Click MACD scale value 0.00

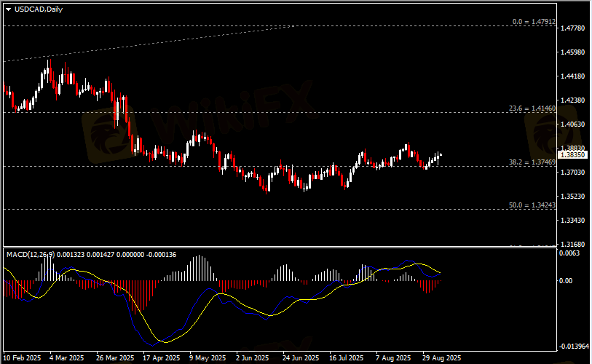(x=566, y=280)
